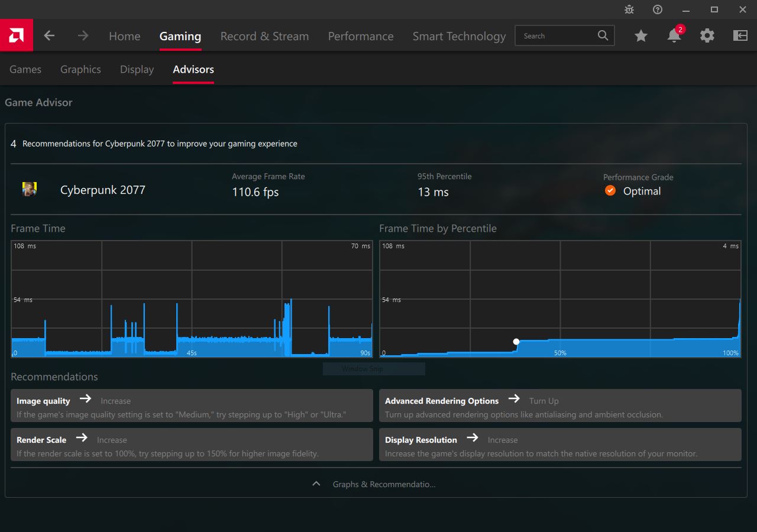
Task: Click the 110.6 fps value
Action: [x=255, y=192]
